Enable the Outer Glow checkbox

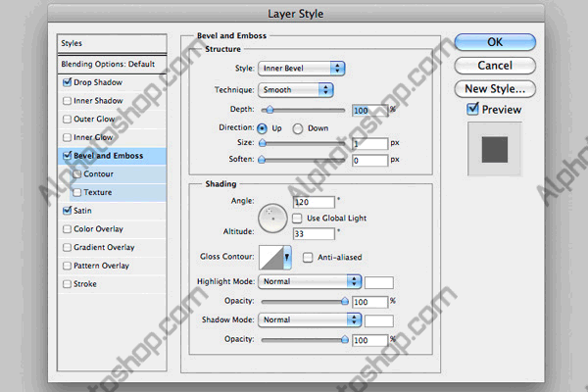click(67, 119)
